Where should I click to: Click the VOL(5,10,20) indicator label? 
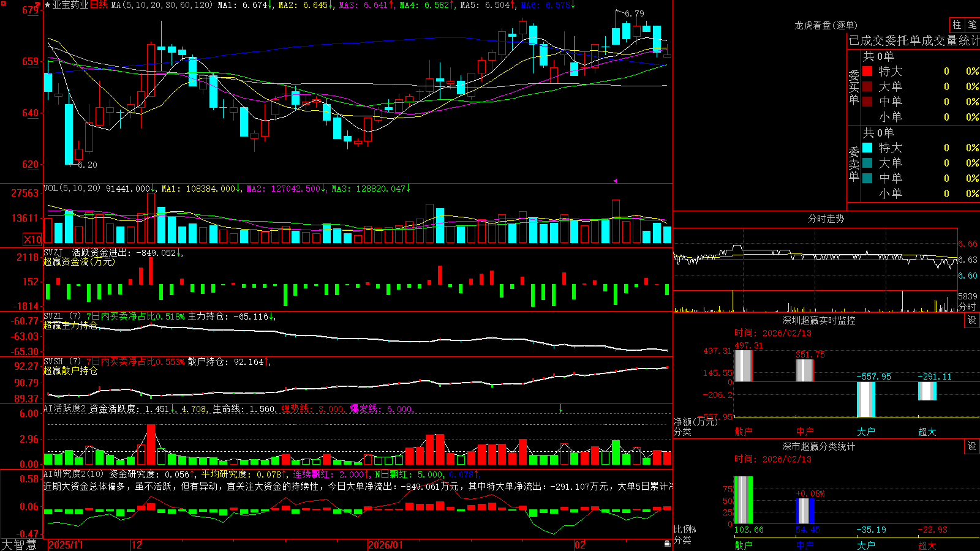[x=72, y=189]
